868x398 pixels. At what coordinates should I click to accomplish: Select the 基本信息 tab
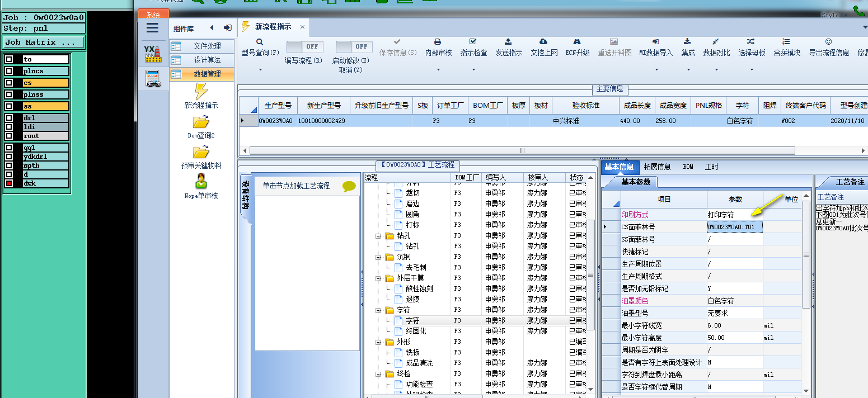coord(620,167)
